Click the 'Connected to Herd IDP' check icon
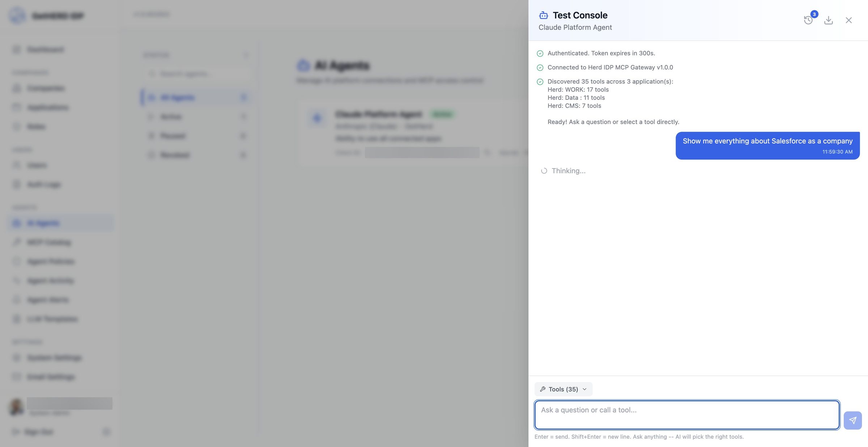 click(x=540, y=68)
